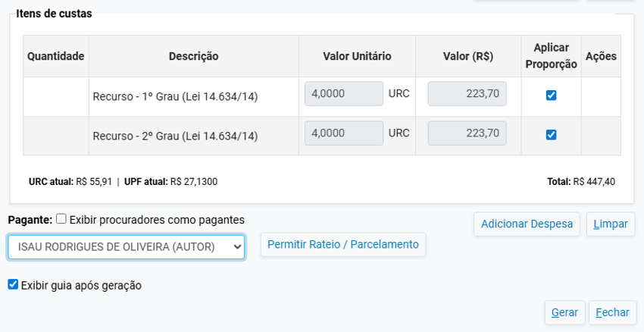644x332 pixels.
Task: Click the Limpar button
Action: (x=610, y=224)
